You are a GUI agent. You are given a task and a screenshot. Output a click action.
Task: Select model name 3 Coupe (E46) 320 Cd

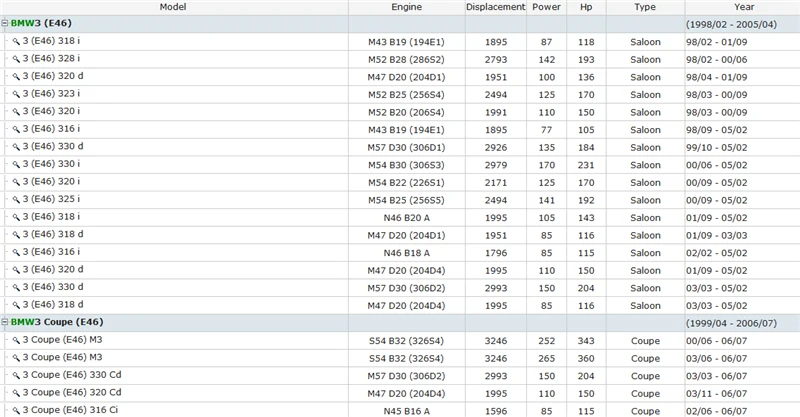(x=72, y=393)
